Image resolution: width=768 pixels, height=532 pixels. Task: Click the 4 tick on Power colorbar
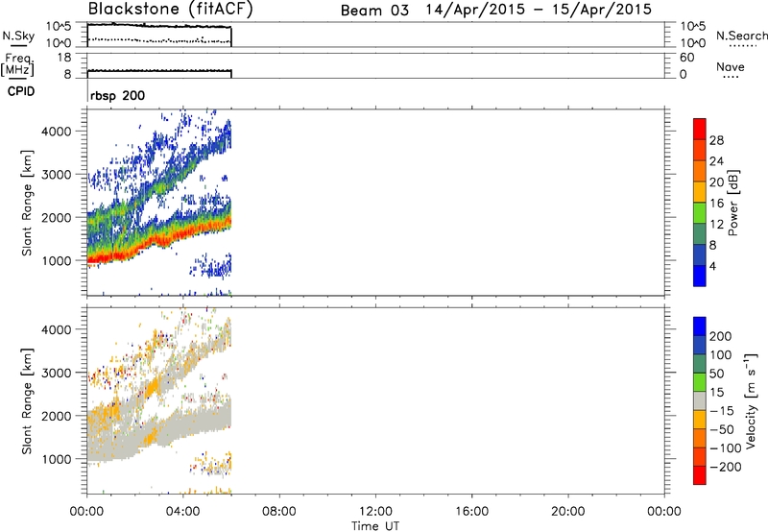[712, 266]
